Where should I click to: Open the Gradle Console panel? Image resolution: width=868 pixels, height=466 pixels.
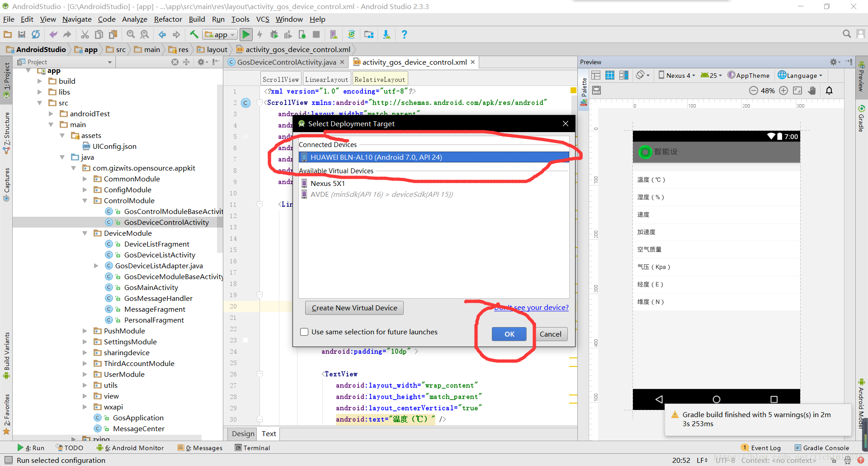point(821,448)
